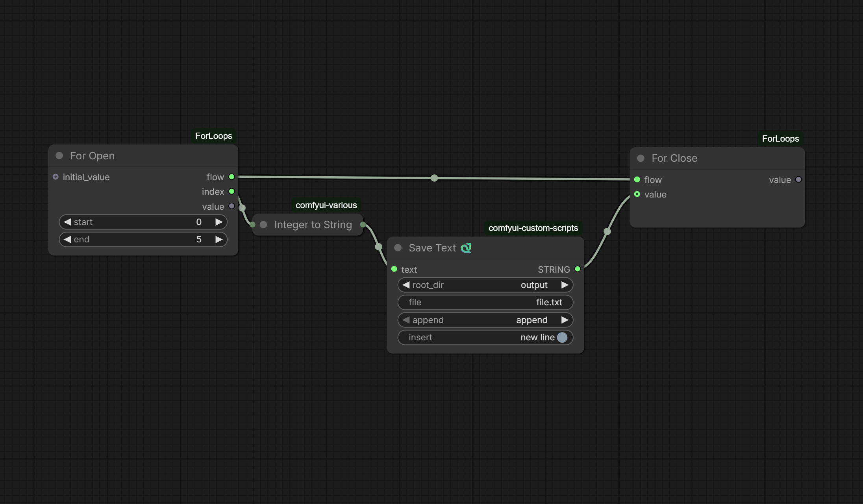Click the snake logo icon beside Save Text
This screenshot has height=504, width=863.
point(466,248)
